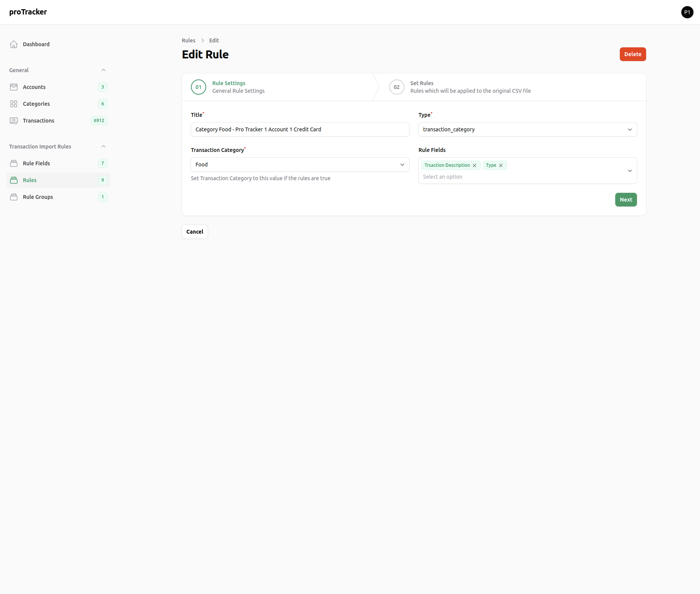Screen dimensions: 700x594
Task: Click into the Title input field
Action: (300, 129)
